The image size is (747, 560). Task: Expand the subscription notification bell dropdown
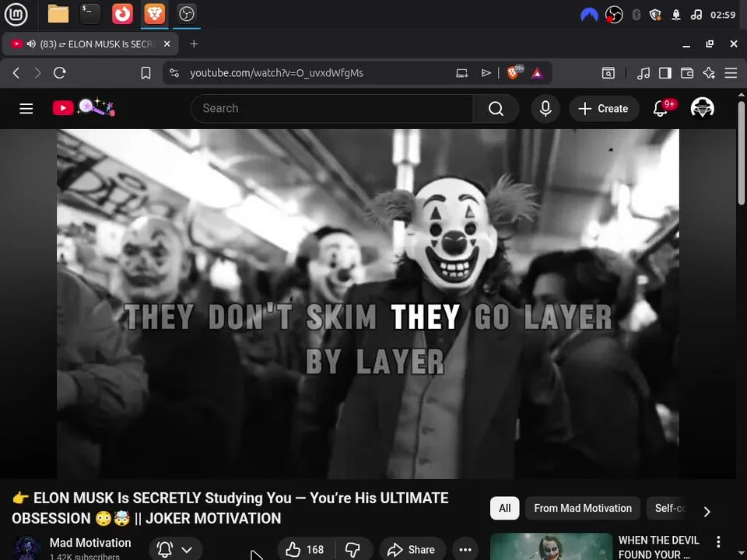click(x=175, y=550)
